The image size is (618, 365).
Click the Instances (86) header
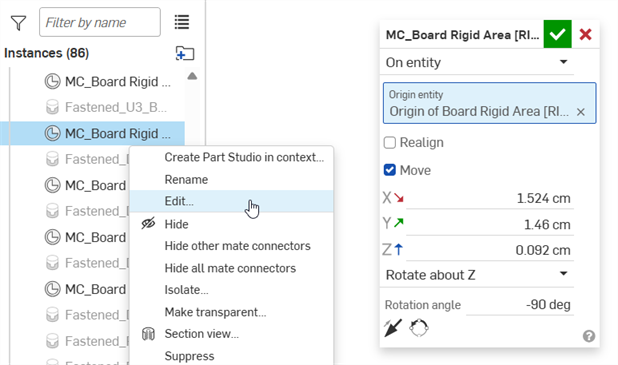point(47,53)
